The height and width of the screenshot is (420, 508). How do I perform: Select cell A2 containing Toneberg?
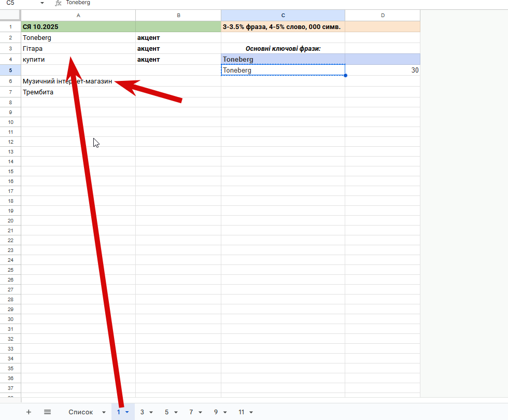pyautogui.click(x=78, y=37)
